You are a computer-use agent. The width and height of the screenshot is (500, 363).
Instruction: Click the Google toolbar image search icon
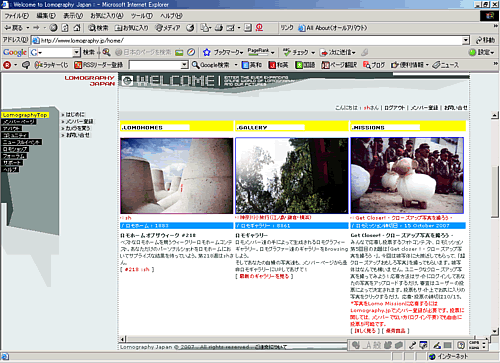pos(179,52)
